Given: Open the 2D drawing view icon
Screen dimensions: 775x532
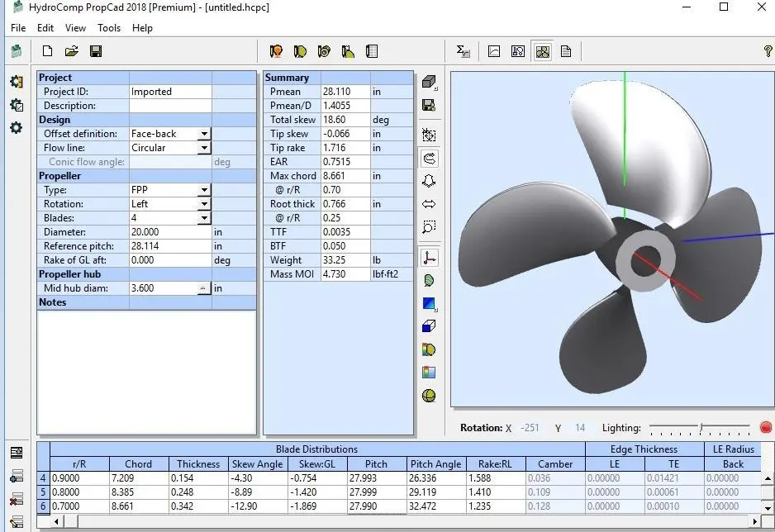Looking at the screenshot, I should pos(518,51).
